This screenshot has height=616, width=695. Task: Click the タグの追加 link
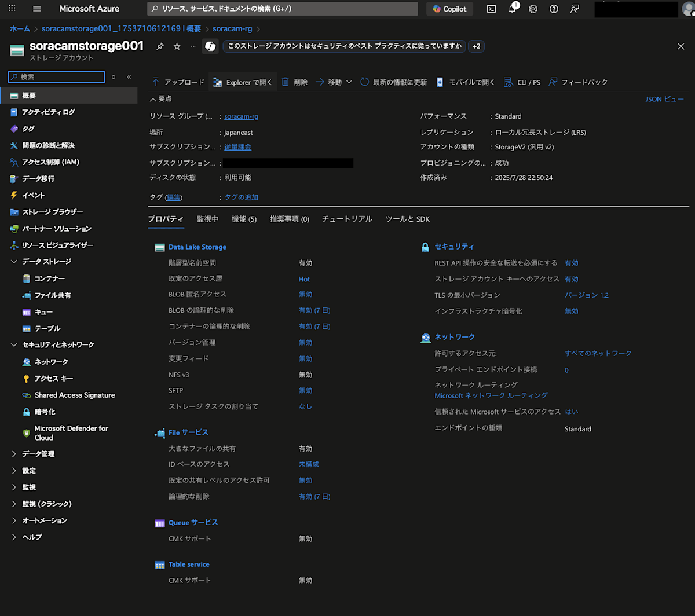[x=241, y=197]
